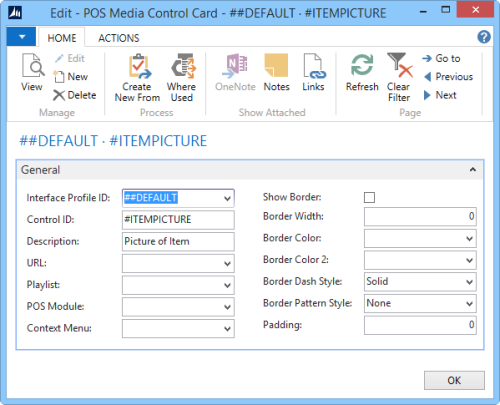Open the Where Used action
This screenshot has width=500, height=405.
pos(183,66)
